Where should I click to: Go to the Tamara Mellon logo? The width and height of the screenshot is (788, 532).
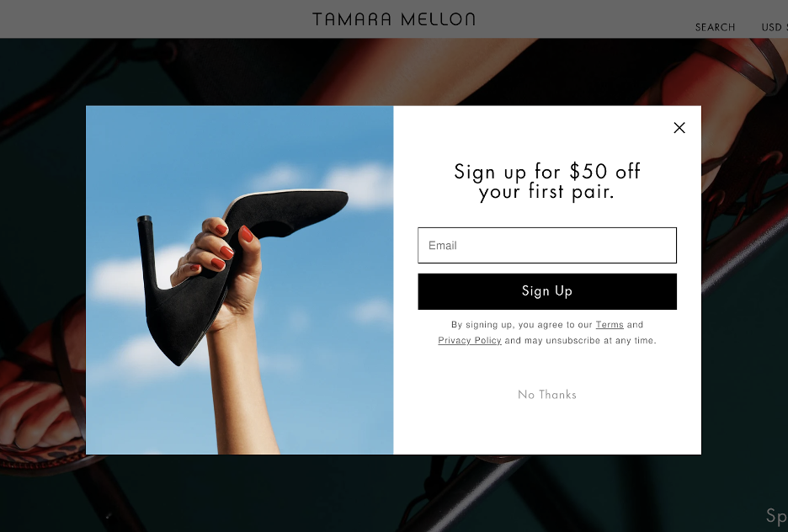pyautogui.click(x=393, y=19)
